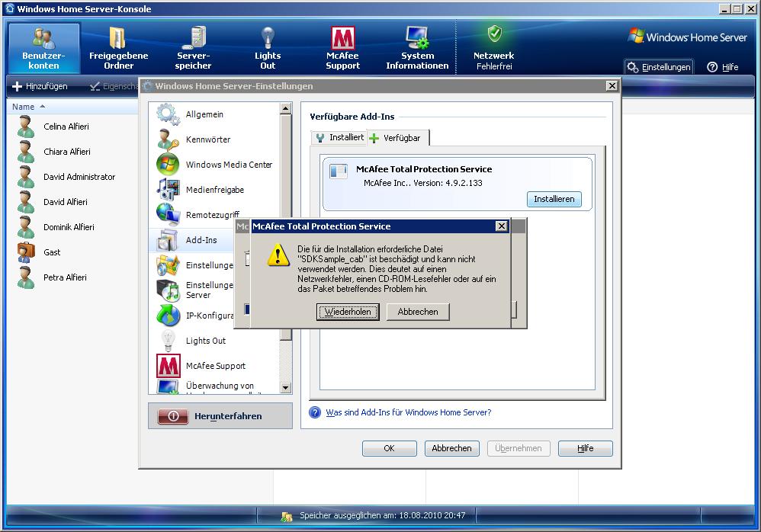Click the Add-Ins settings icon
Screen dimensions: 761x532
point(168,240)
